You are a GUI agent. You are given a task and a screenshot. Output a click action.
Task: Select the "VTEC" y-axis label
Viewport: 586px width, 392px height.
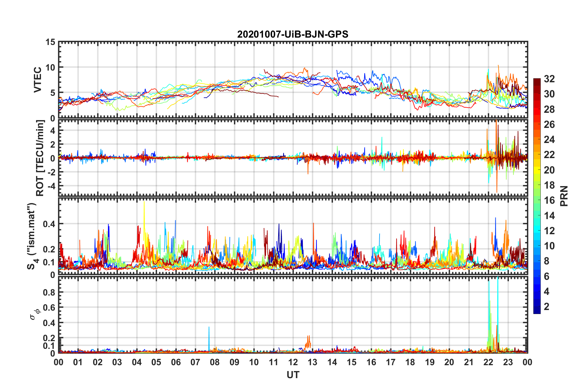pyautogui.click(x=38, y=80)
